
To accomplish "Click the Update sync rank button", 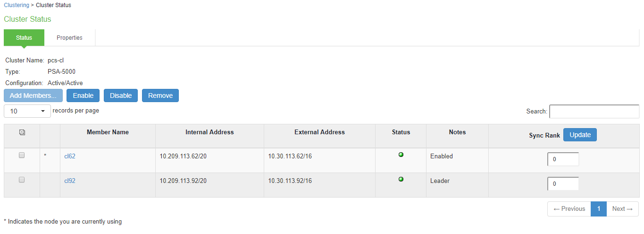I will point(580,135).
